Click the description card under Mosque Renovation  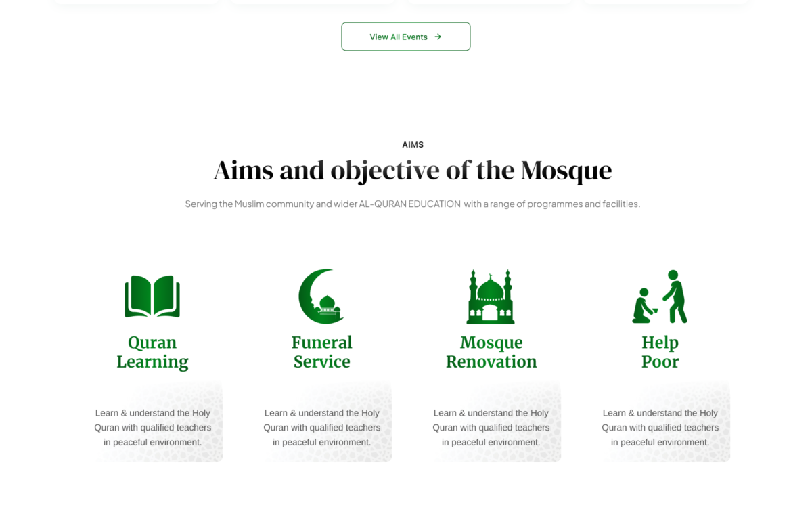(x=491, y=422)
